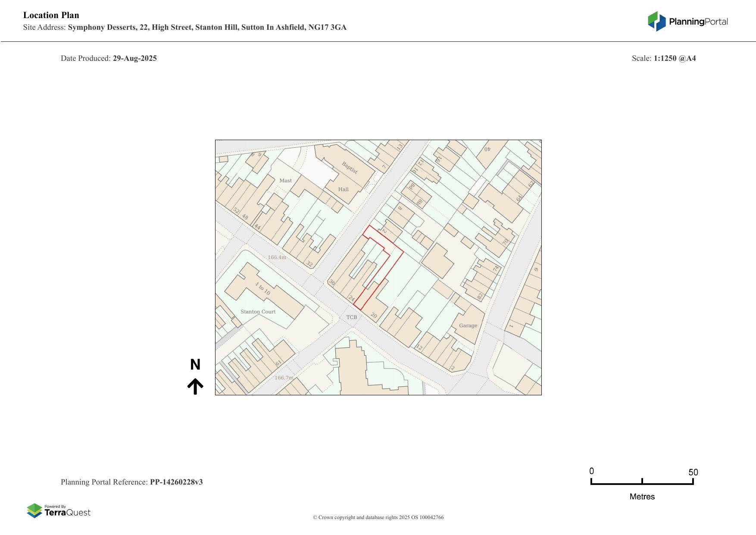Image resolution: width=756 pixels, height=535 pixels.
Task: Click the Crown copyright notice
Action: coord(378,517)
